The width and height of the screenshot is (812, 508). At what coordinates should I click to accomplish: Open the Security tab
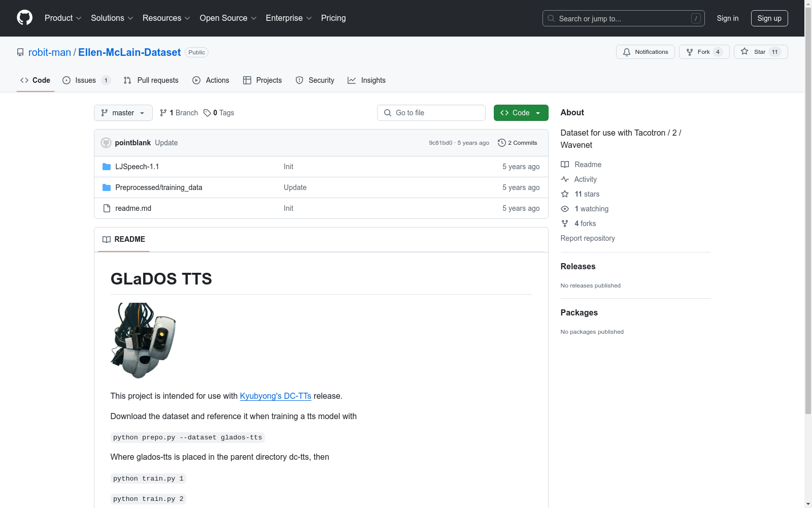click(315, 80)
